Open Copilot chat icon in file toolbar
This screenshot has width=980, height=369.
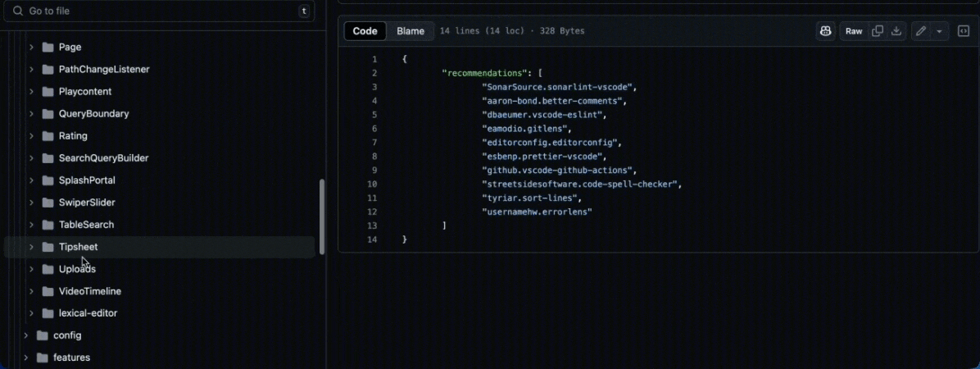click(826, 30)
